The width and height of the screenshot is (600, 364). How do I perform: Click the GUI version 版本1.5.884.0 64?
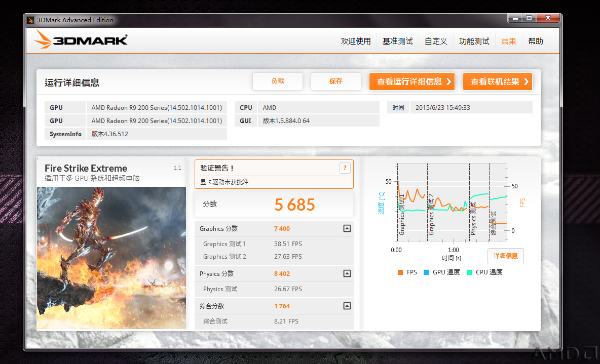pos(286,121)
